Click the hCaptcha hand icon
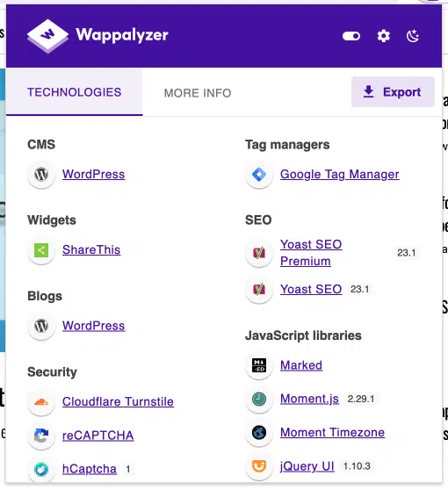The height and width of the screenshot is (490, 448). click(41, 469)
